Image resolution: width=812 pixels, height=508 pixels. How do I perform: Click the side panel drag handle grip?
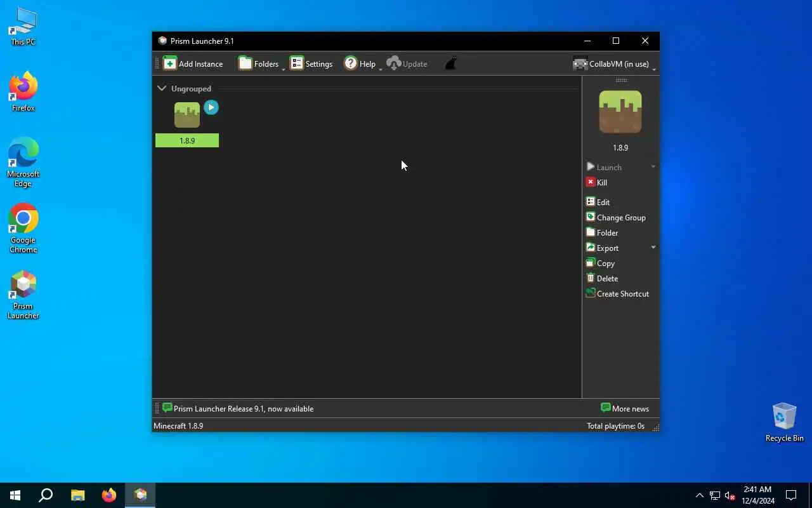[621, 80]
